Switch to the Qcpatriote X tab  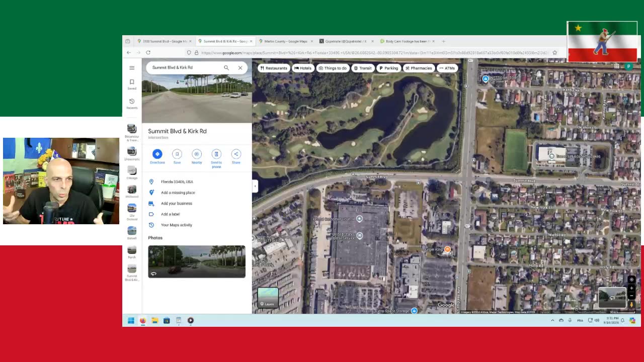tap(346, 41)
